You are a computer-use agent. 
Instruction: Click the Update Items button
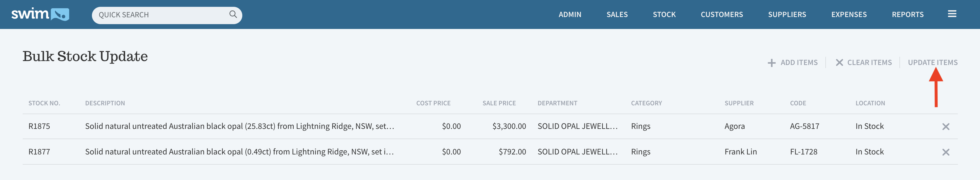tap(932, 62)
